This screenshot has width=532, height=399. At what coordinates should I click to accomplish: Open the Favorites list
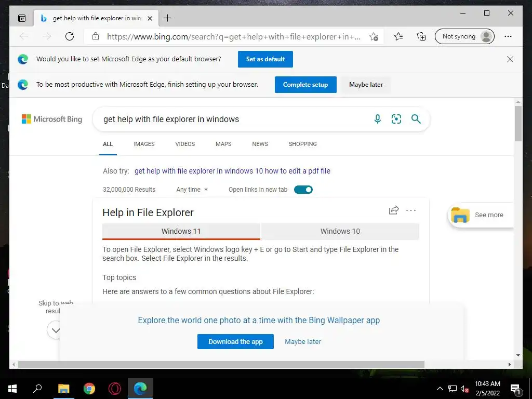coord(398,36)
